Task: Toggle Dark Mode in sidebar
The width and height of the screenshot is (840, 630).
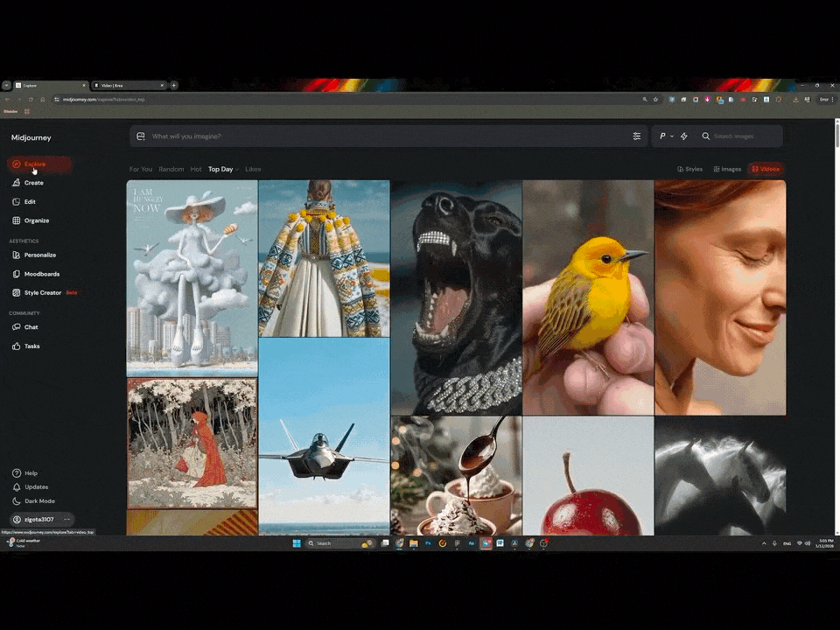Action: (x=34, y=500)
